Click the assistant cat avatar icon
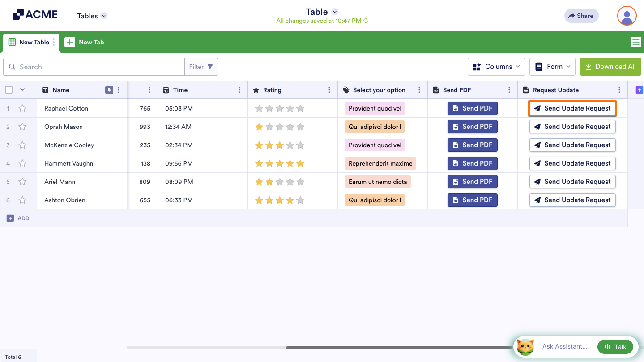The width and height of the screenshot is (644, 362). [x=526, y=347]
